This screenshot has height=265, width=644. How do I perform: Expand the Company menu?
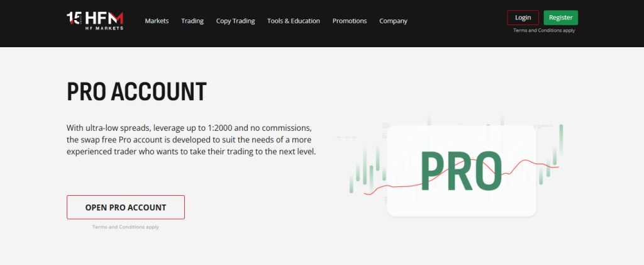pyautogui.click(x=393, y=21)
